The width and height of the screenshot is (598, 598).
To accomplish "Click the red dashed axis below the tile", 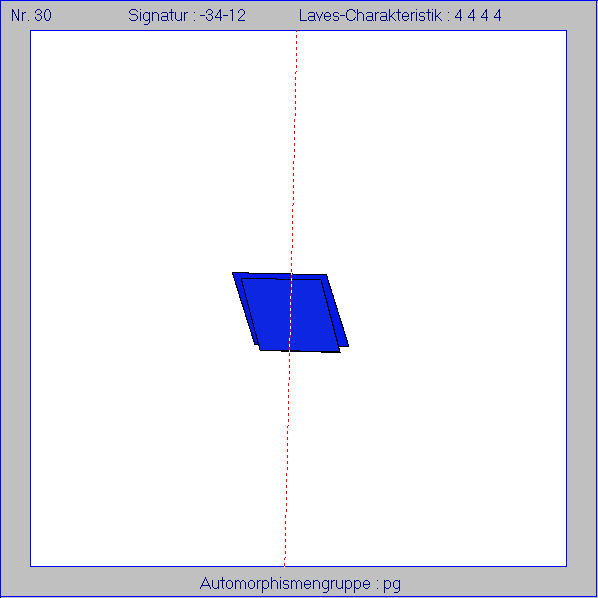I will (x=286, y=458).
